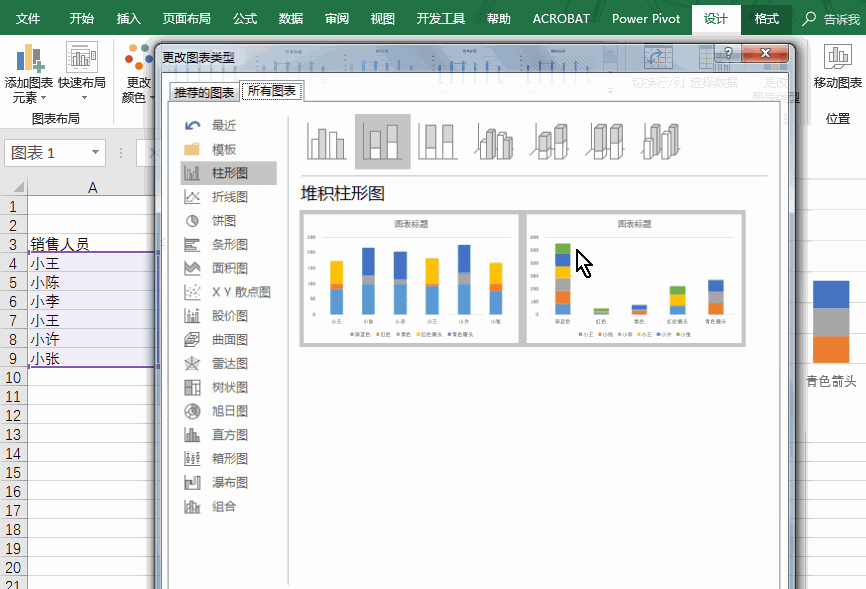Open 快速布局 quick layout dropdown
The height and width of the screenshot is (589, 866).
click(82, 72)
